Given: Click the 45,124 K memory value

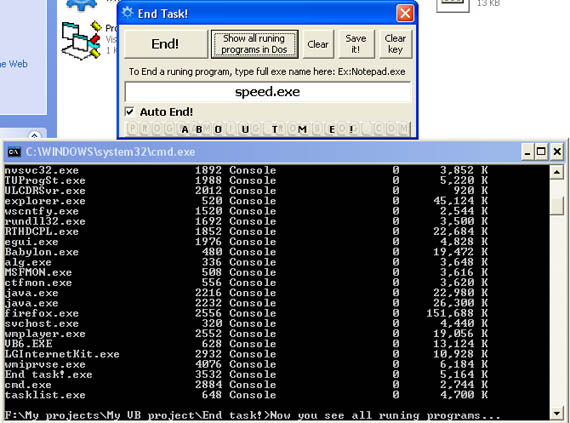Looking at the screenshot, I should point(460,201).
